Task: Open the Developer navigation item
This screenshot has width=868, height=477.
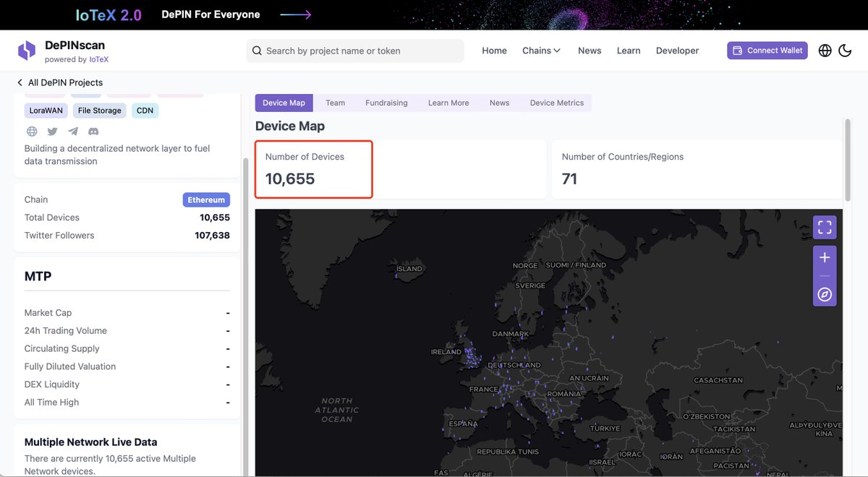Action: (678, 51)
